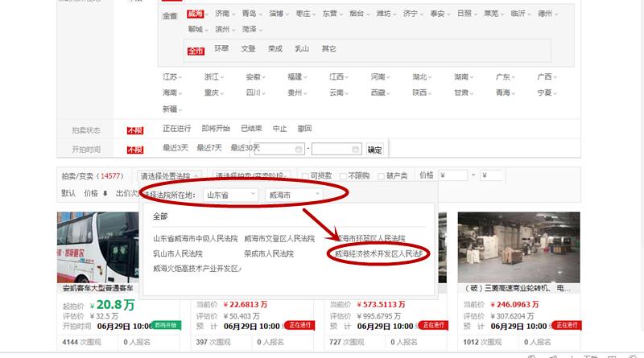Expand the 四川 province menu
Viewport: 644px width, 358px height.
[255, 93]
